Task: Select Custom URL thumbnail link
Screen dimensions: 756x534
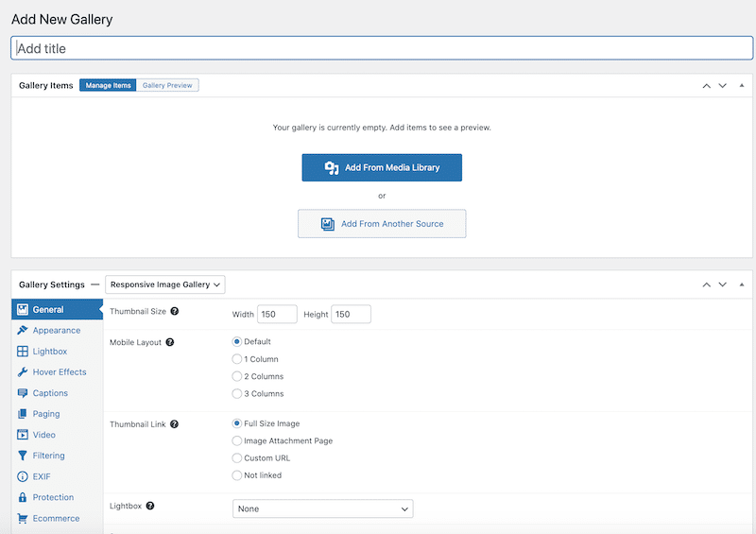Action: [237, 457]
